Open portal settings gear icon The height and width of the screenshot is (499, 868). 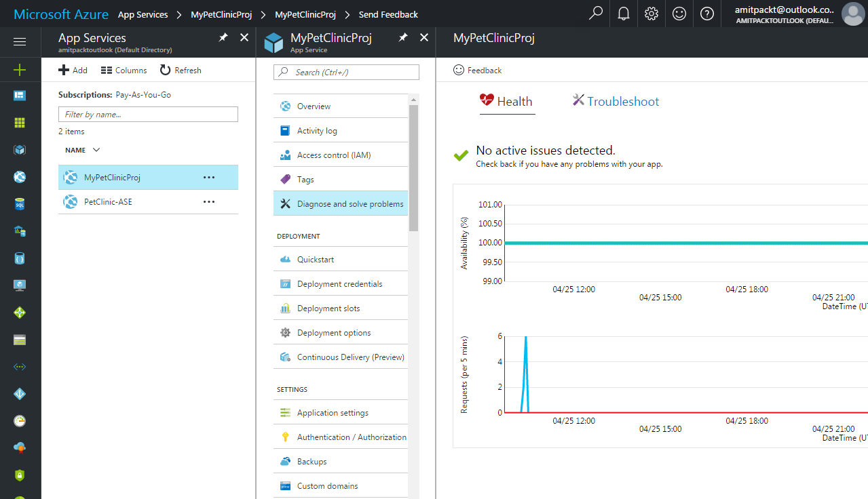(652, 14)
